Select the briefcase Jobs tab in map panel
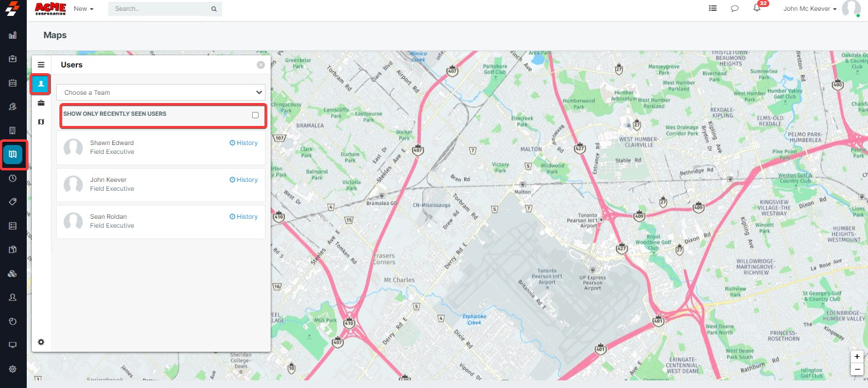This screenshot has width=868, height=388. pyautogui.click(x=41, y=103)
